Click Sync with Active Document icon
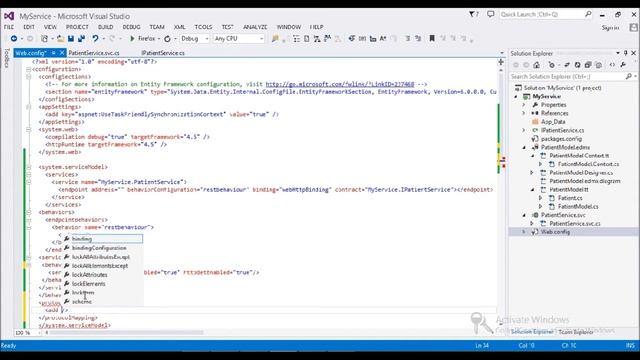640x360 pixels. click(x=567, y=65)
